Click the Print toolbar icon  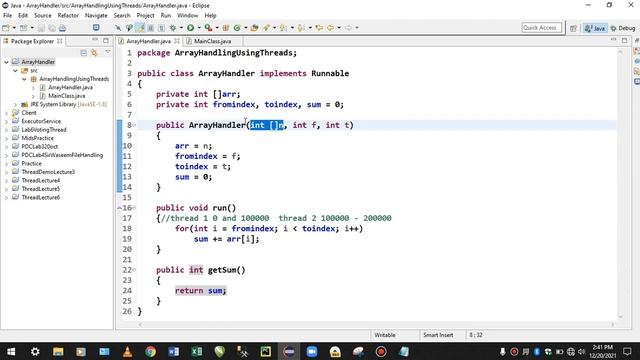tap(62, 28)
